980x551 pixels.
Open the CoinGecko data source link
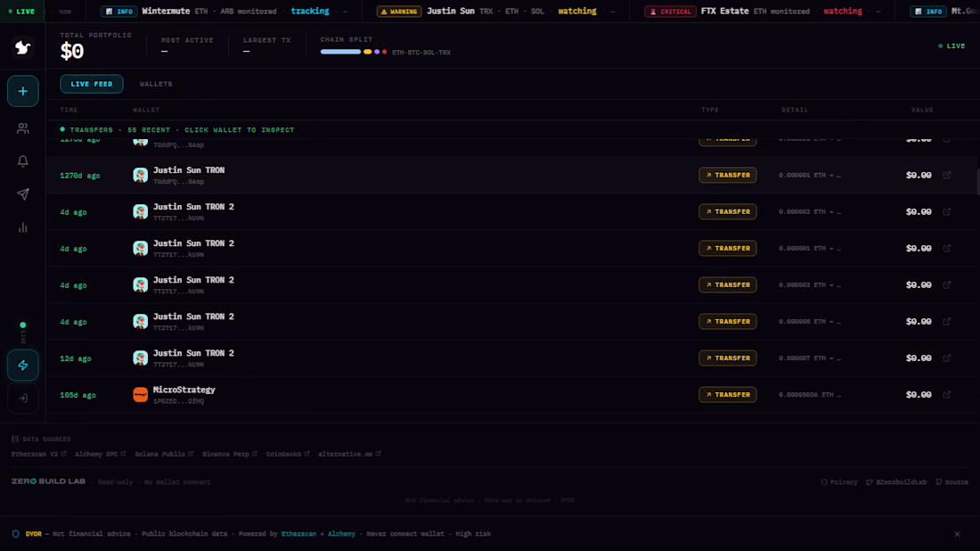coord(288,454)
